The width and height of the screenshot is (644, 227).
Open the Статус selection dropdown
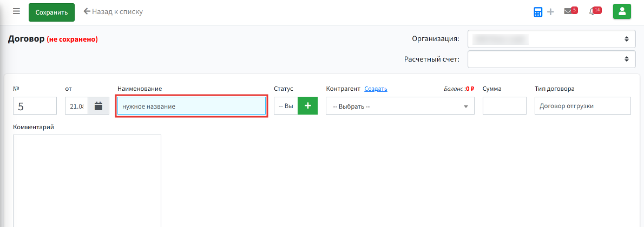(286, 106)
